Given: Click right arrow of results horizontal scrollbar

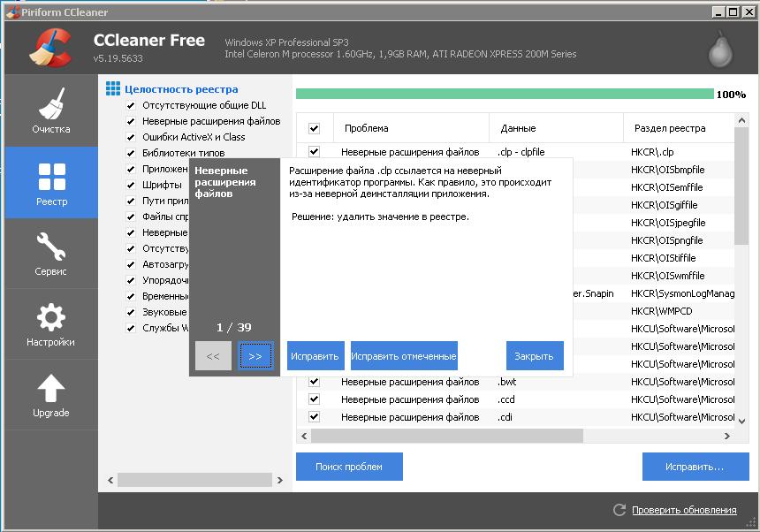Looking at the screenshot, I should point(726,436).
